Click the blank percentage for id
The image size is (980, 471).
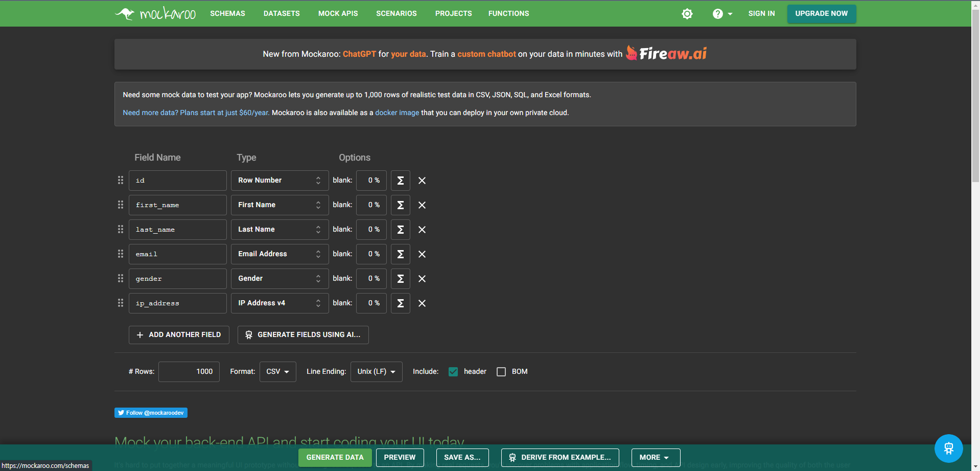tap(371, 181)
